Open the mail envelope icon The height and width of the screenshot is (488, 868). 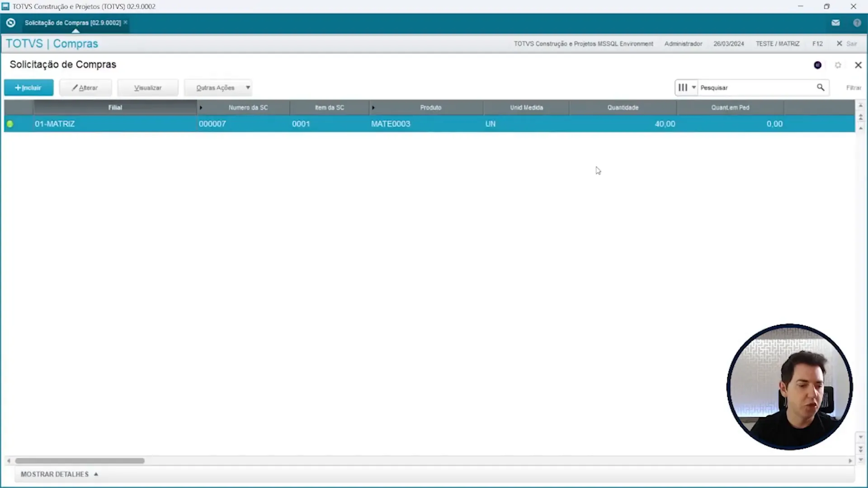(x=835, y=23)
